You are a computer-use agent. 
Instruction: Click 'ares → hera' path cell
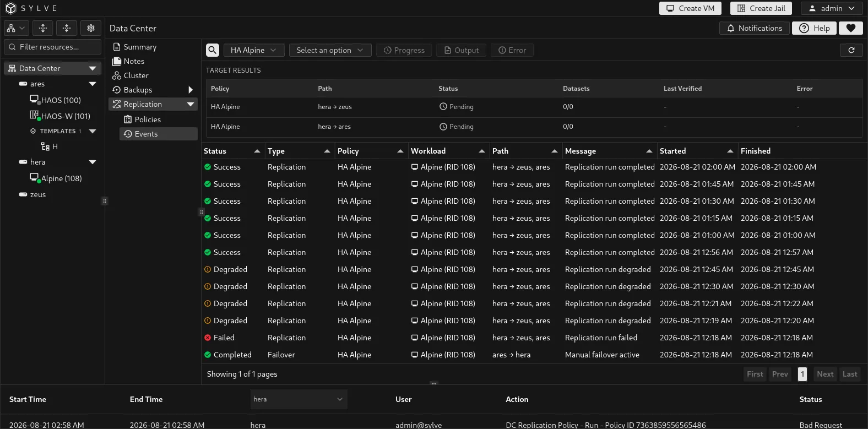[x=511, y=355]
